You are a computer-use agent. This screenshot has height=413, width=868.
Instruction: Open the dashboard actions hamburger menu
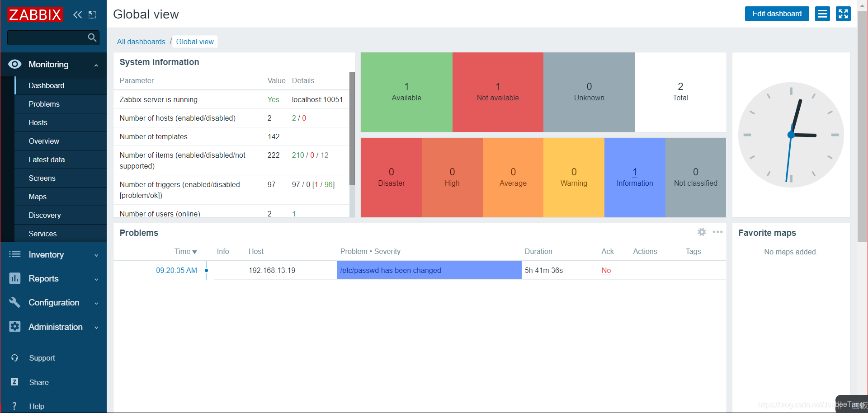point(822,14)
